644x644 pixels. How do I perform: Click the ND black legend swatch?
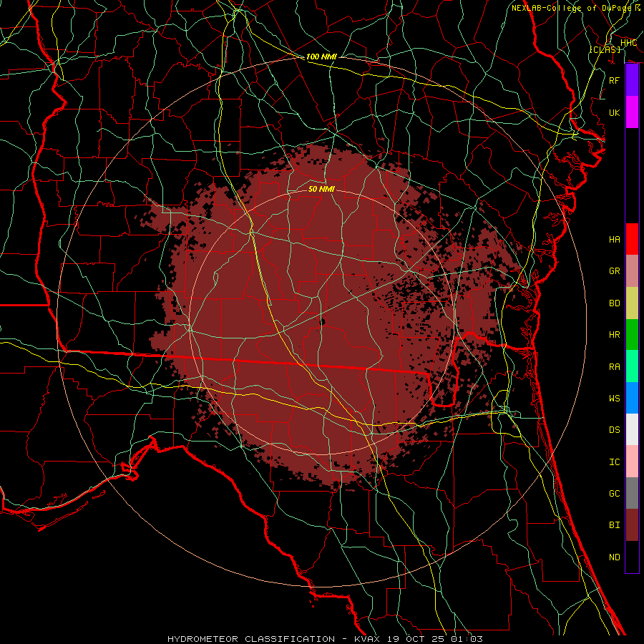point(631,557)
